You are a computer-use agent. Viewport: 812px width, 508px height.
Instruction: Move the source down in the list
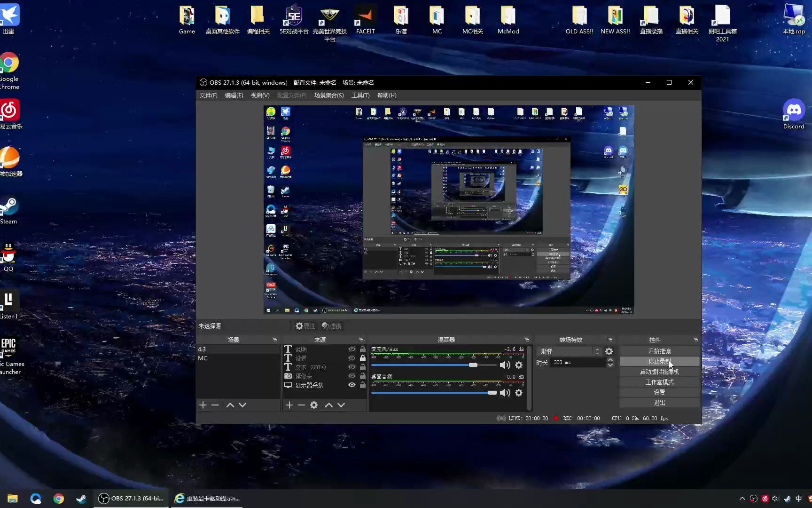coord(341,405)
